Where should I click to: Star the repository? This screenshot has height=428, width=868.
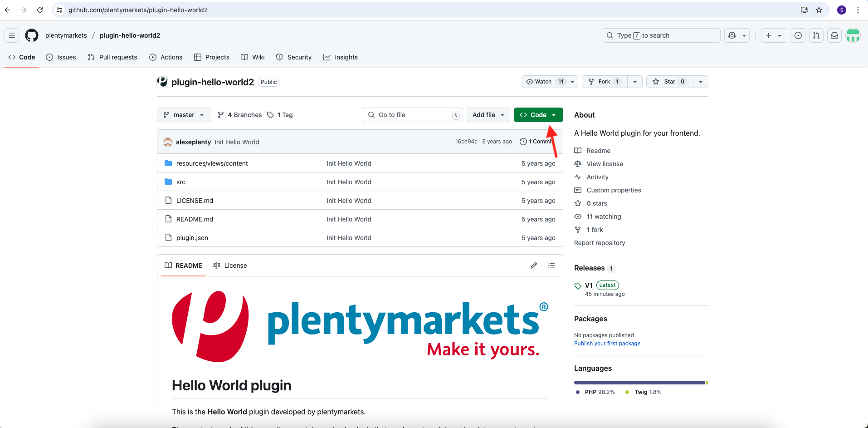pyautogui.click(x=670, y=82)
